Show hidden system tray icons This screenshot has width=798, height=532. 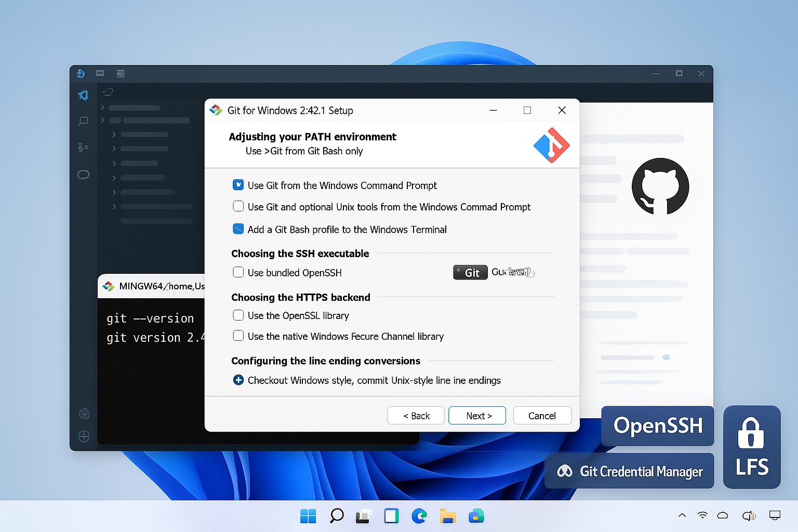(x=682, y=515)
